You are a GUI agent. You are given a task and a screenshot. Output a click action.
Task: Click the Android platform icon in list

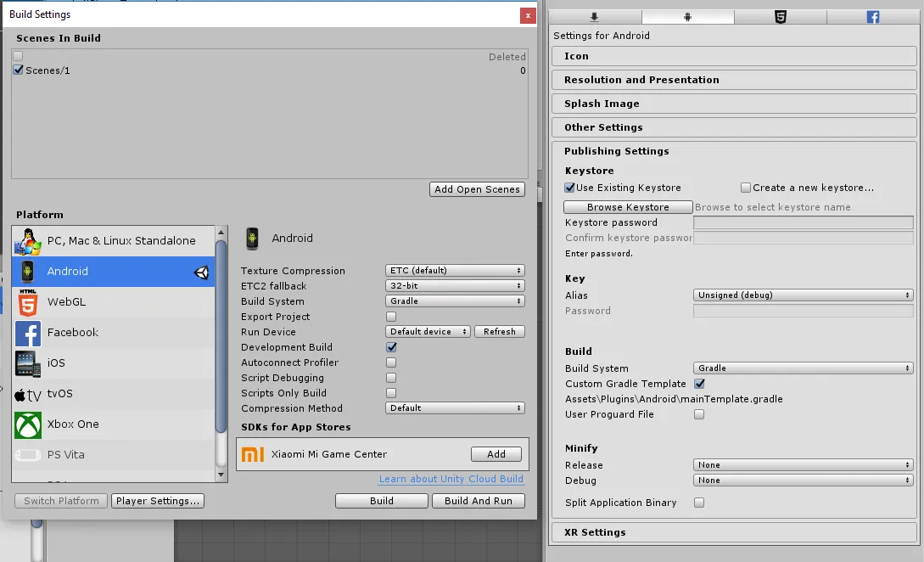click(27, 272)
